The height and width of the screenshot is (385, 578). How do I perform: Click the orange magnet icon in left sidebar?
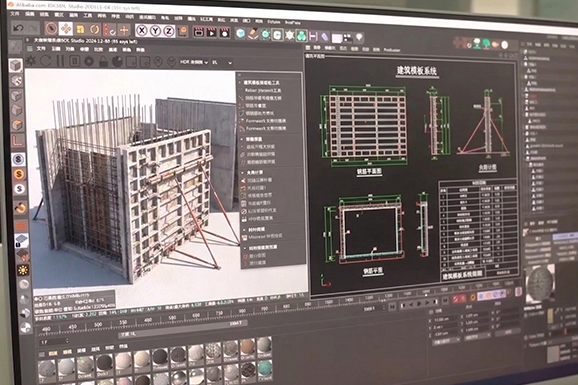[20, 208]
